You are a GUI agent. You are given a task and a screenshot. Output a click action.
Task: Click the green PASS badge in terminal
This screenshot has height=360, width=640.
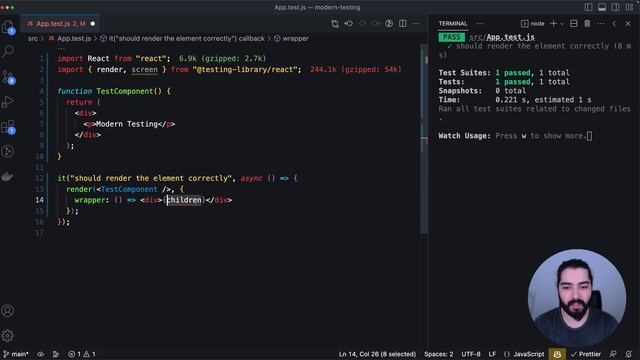point(451,37)
